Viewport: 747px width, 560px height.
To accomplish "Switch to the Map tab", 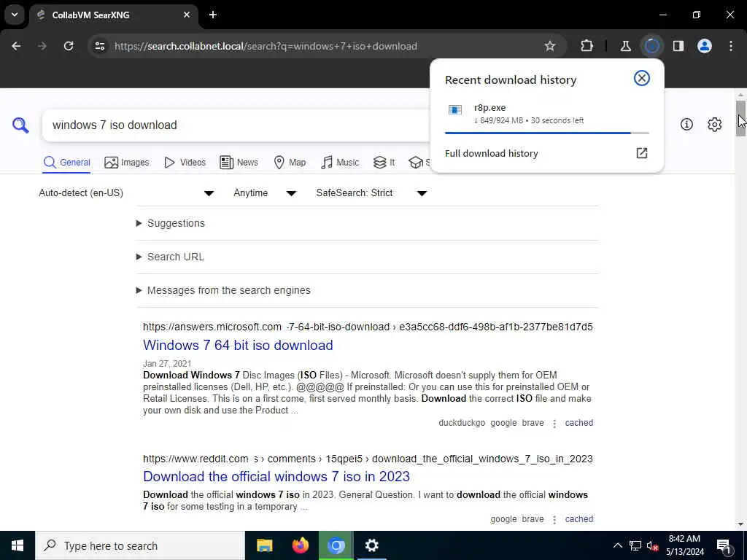I will tap(290, 163).
